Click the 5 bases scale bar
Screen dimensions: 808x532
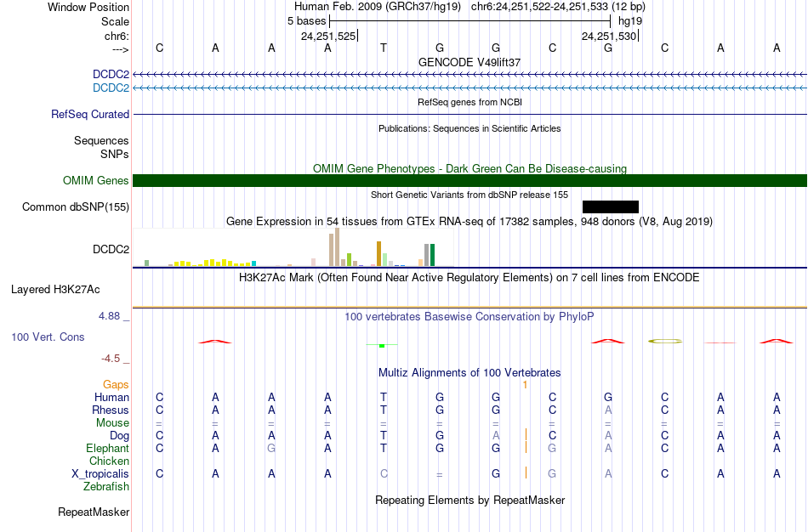click(470, 21)
